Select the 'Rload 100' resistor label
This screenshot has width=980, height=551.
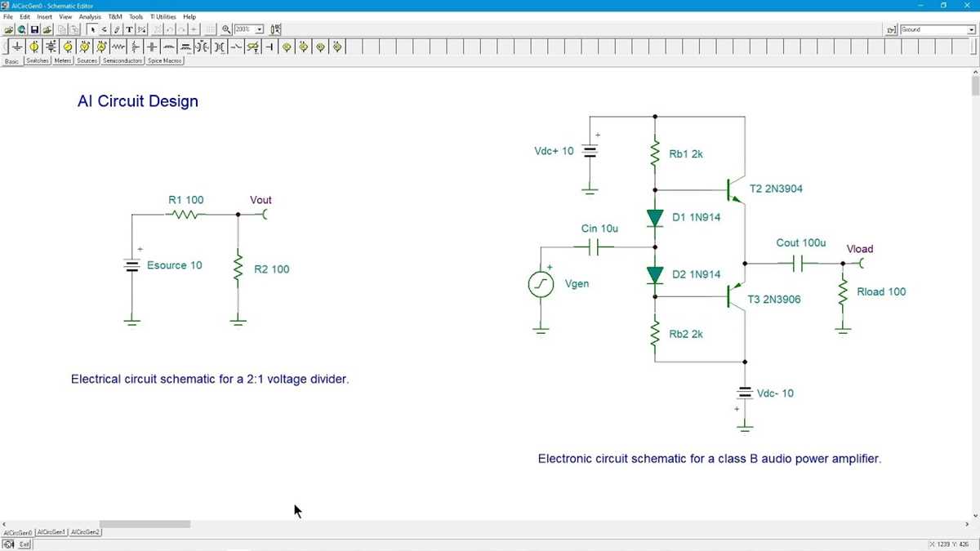tap(881, 291)
